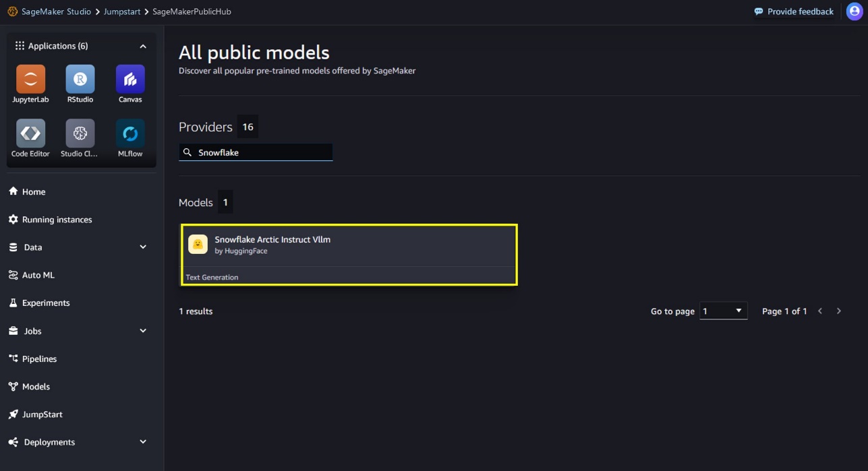Click the SageMaker Studio breadcrumb link

pos(56,11)
